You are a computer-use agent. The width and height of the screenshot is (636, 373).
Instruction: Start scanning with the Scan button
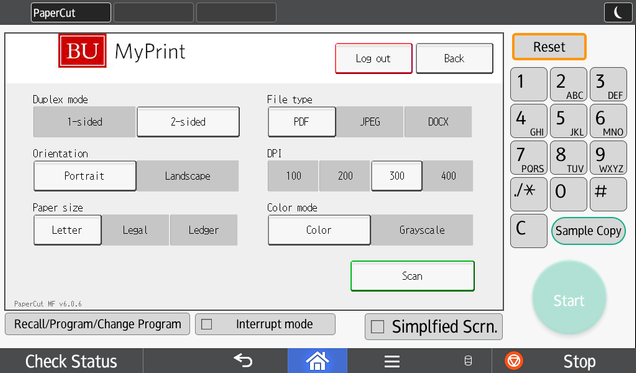pos(413,276)
